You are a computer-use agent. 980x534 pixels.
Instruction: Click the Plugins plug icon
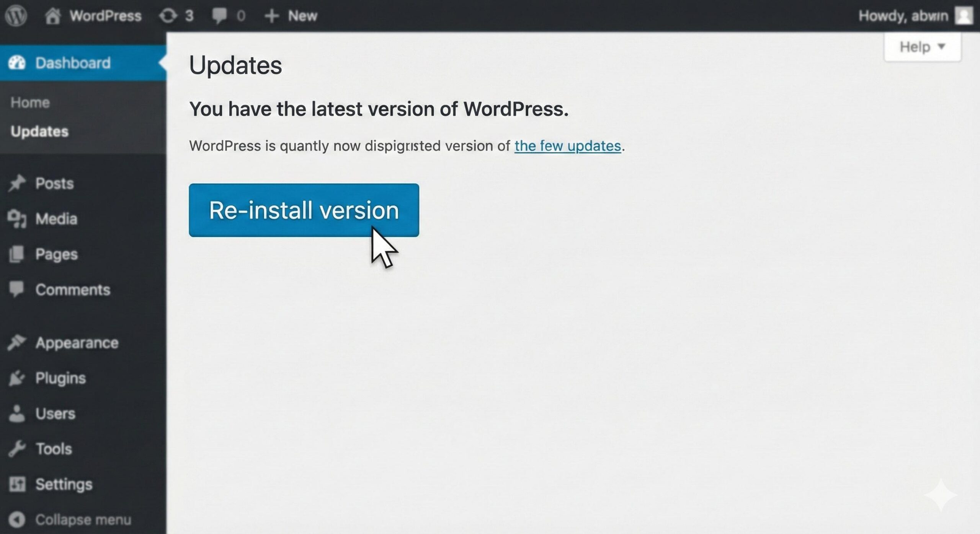point(17,378)
